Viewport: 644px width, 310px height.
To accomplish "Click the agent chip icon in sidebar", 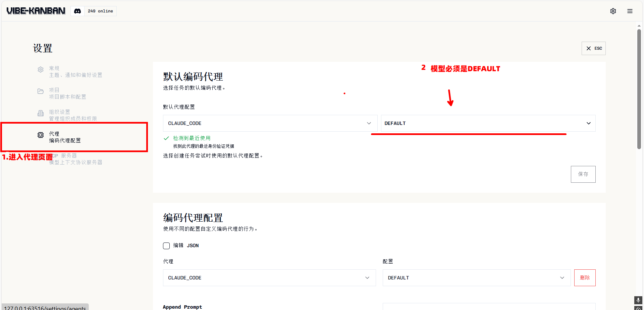I will 41,135.
